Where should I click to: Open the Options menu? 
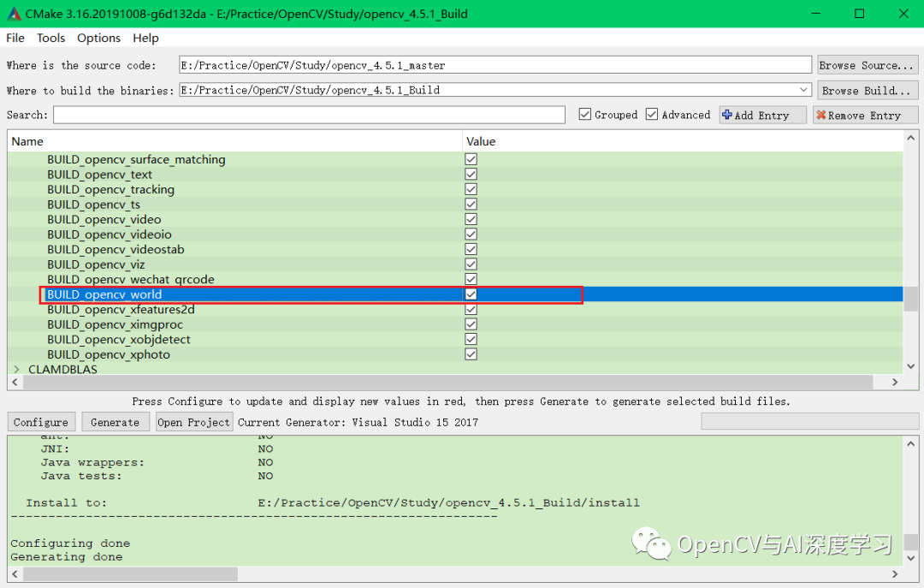(98, 38)
